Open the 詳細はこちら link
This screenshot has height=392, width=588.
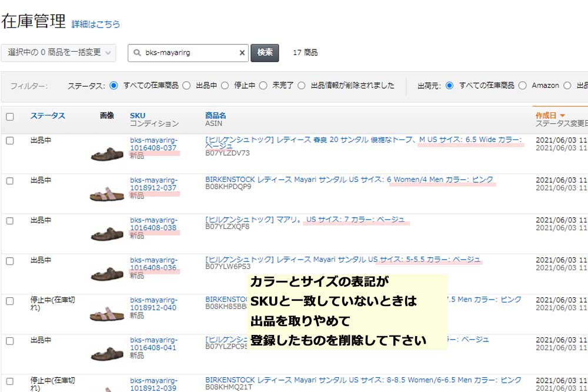click(96, 24)
